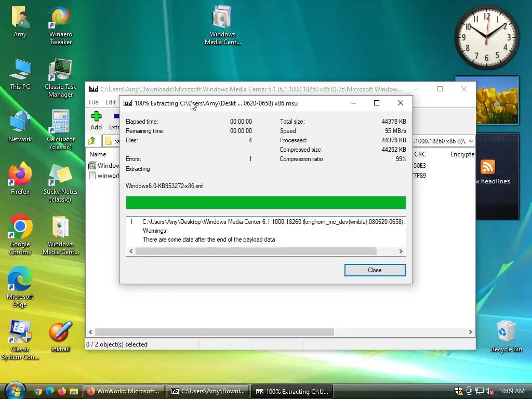The width and height of the screenshot is (532, 399).
Task: Click the up-folder arrow icon in 7-Zip
Action: tap(92, 141)
